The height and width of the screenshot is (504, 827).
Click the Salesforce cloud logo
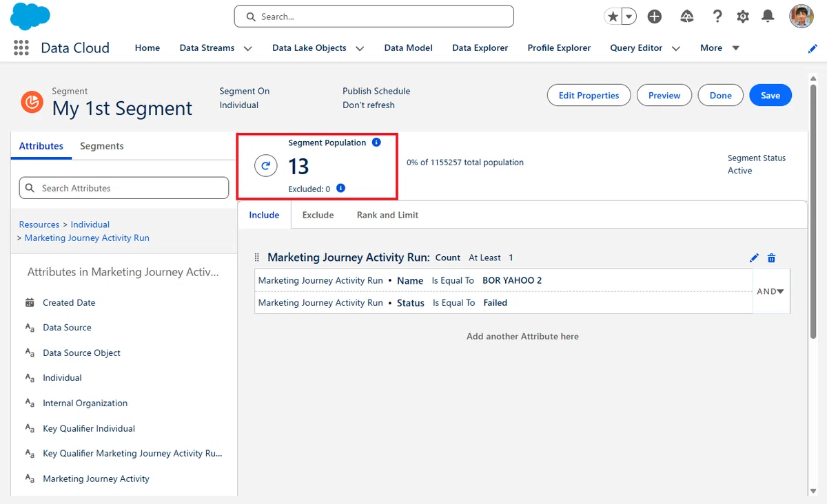[x=30, y=16]
